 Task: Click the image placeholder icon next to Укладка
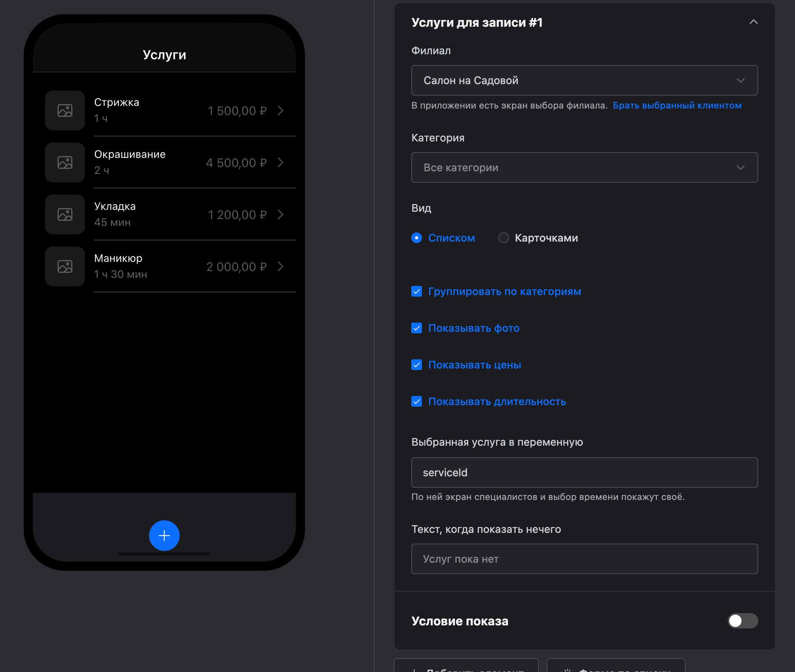coord(65,214)
